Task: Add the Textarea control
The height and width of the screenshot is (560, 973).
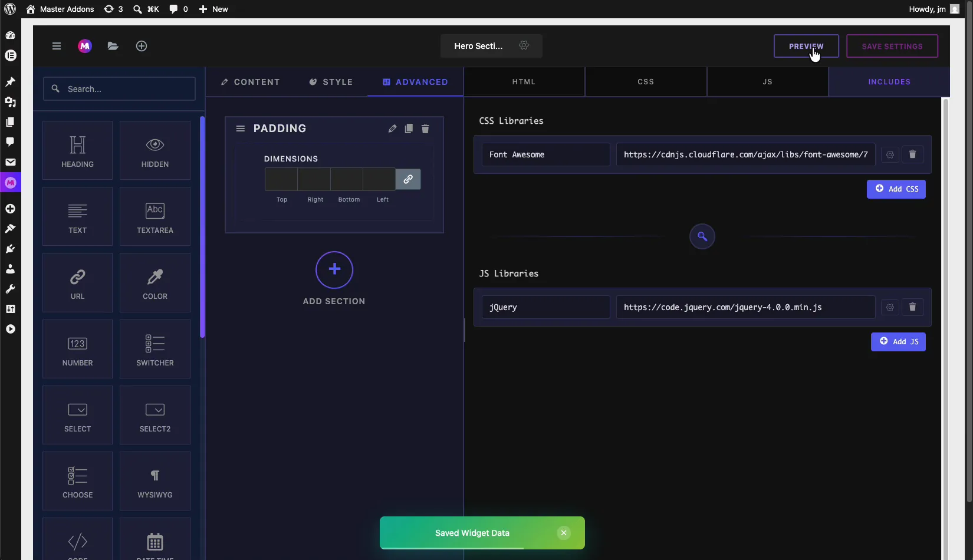Action: 155,216
